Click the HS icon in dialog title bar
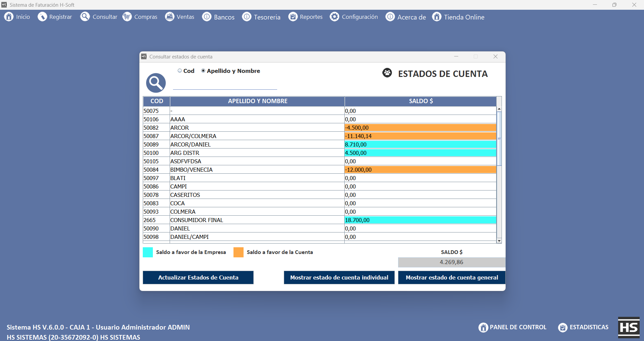644x341 pixels. (x=144, y=56)
